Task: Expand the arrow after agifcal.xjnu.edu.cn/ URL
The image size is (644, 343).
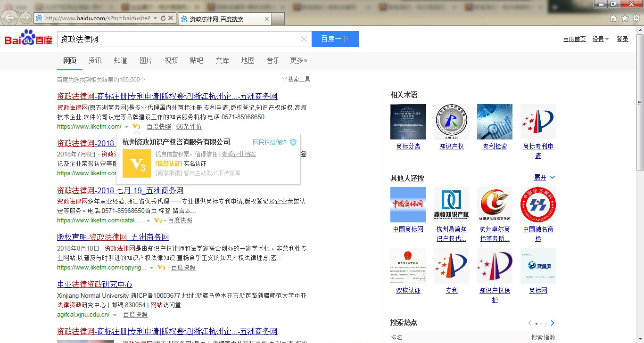Action: (x=115, y=315)
